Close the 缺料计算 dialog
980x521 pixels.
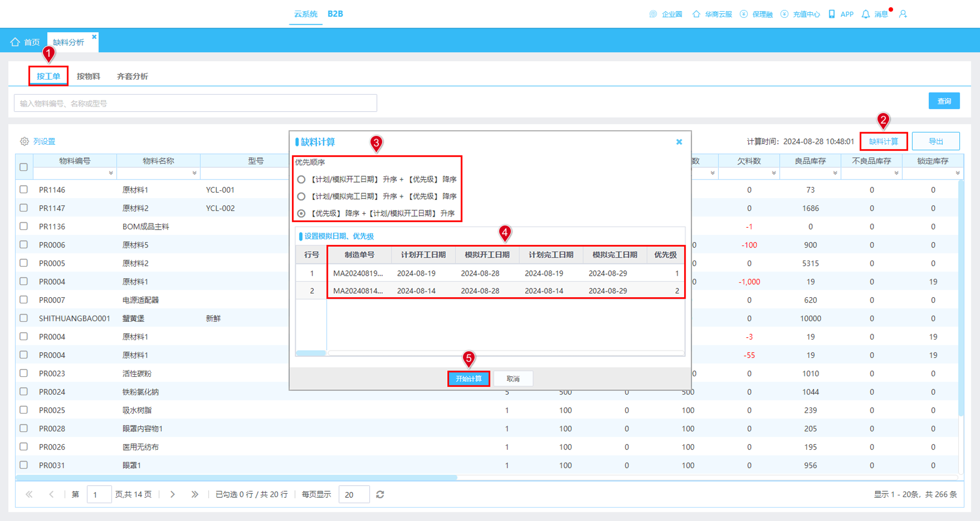click(679, 142)
